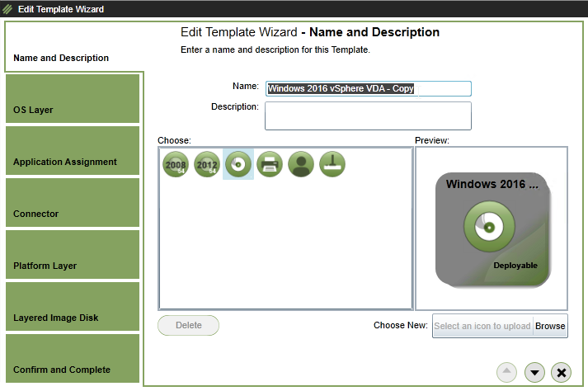Cancel wizard with the X button
The width and height of the screenshot is (588, 391).
[561, 372]
